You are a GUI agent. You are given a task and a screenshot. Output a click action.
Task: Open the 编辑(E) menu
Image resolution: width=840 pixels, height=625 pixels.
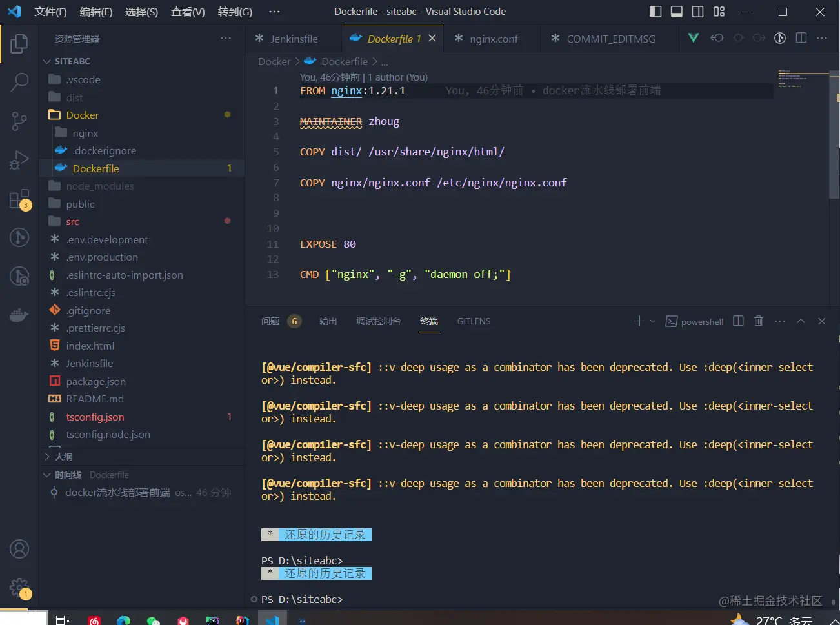click(96, 12)
